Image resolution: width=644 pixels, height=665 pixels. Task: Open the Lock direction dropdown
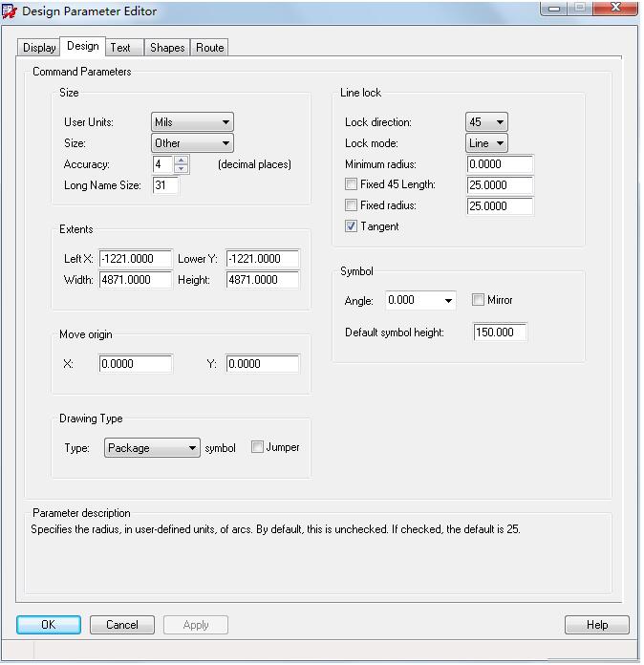tap(486, 122)
